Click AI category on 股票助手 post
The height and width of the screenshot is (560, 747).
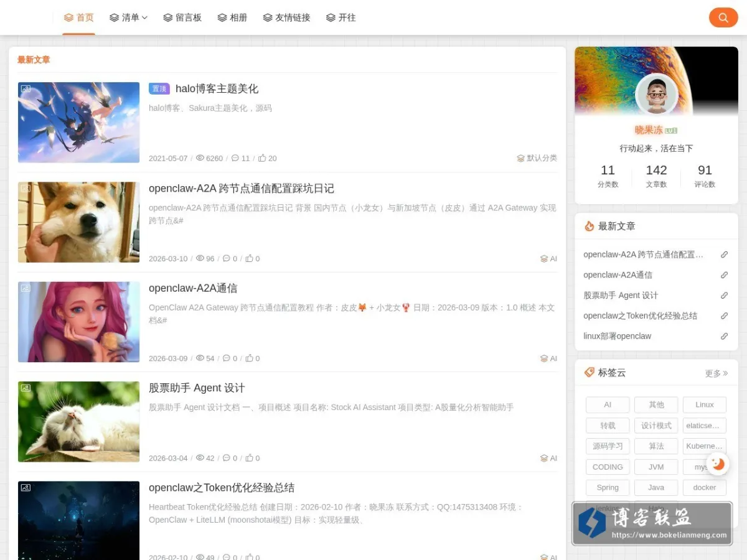(x=548, y=458)
